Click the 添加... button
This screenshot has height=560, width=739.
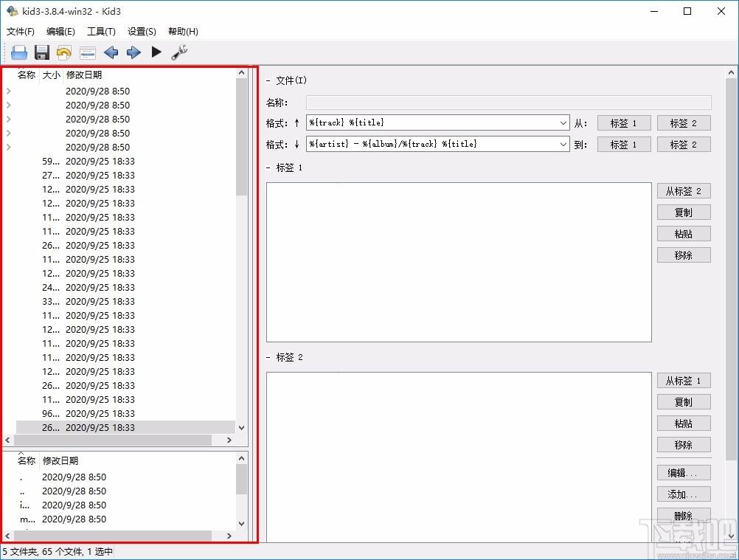click(x=684, y=494)
